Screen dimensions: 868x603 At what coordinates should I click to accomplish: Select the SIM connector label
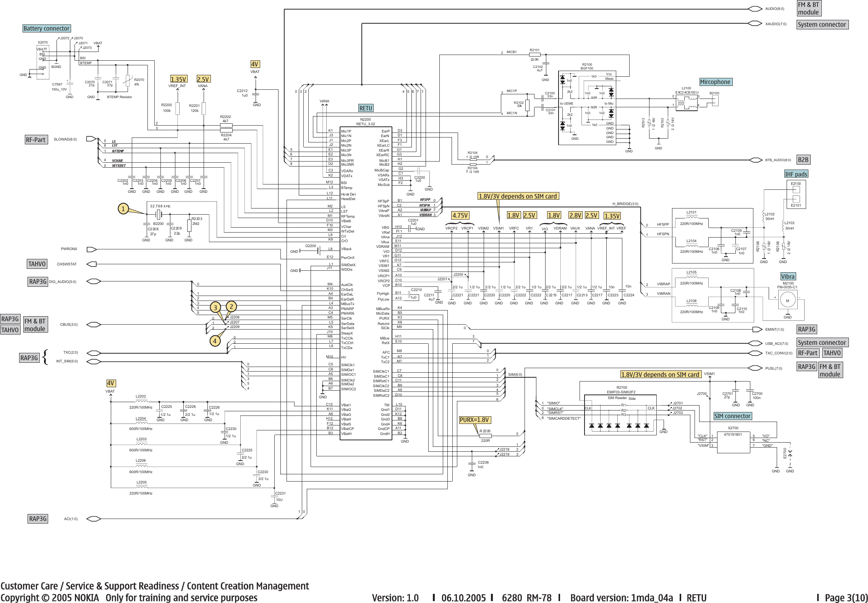tap(733, 416)
